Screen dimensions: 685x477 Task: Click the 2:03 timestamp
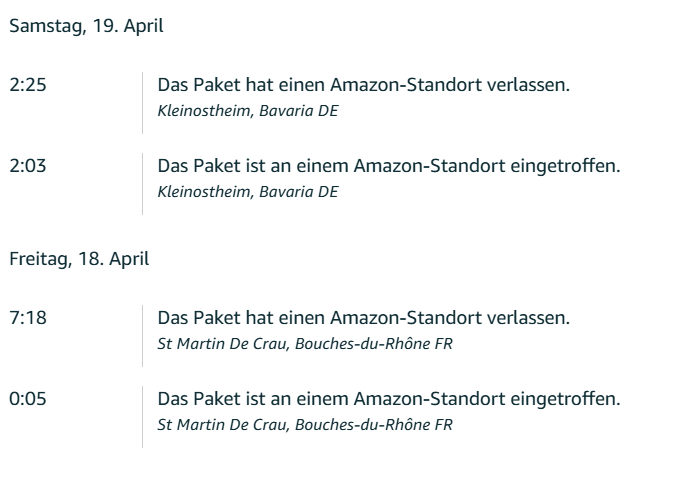coord(28,166)
